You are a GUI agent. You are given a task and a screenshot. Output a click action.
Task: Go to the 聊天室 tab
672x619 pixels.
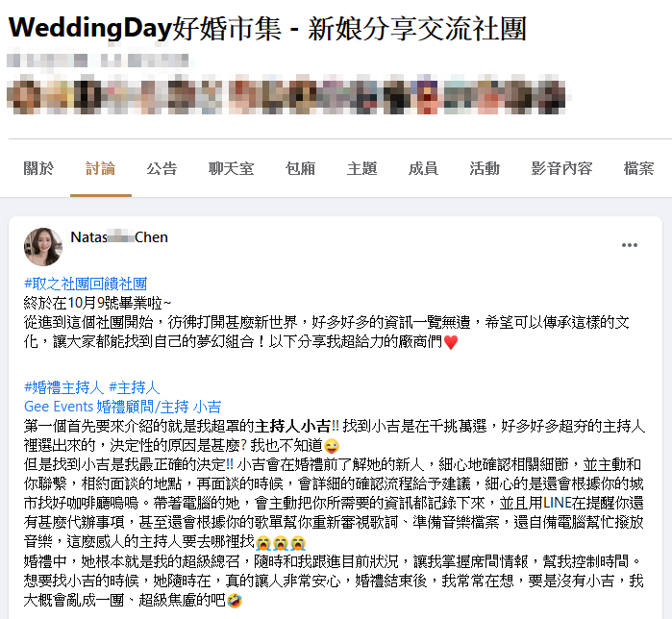coord(231,168)
